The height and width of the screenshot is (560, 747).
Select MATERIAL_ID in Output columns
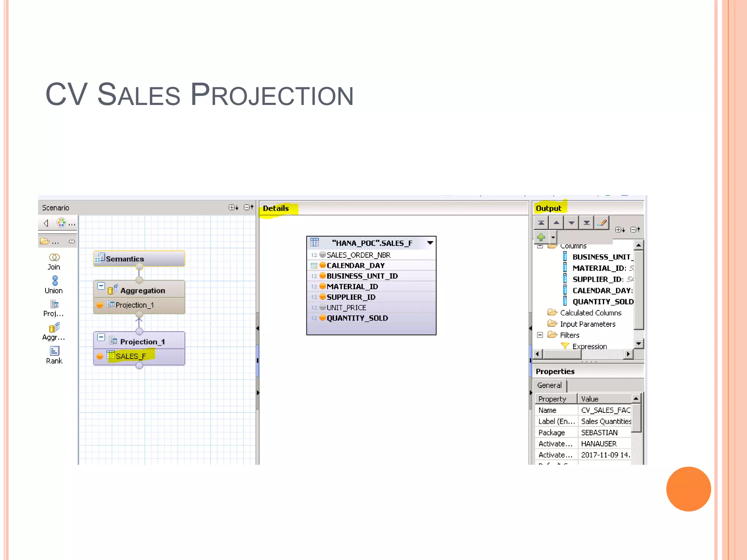(599, 268)
